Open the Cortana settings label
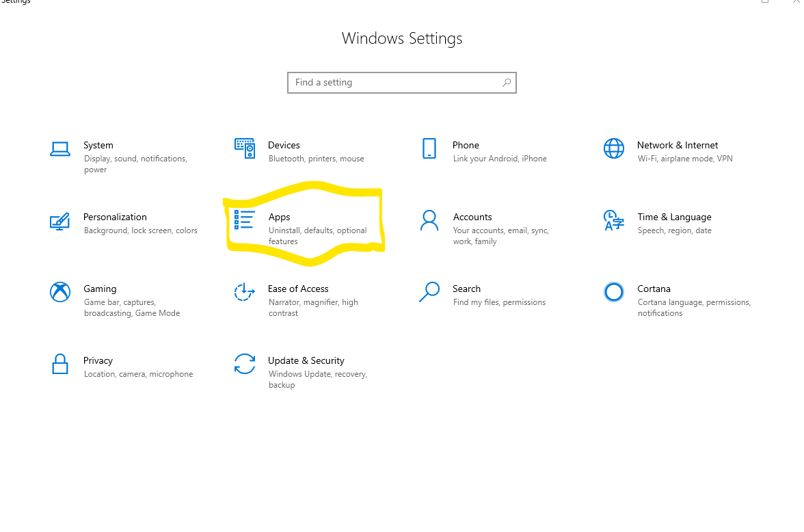The height and width of the screenshot is (532, 804). (x=654, y=289)
